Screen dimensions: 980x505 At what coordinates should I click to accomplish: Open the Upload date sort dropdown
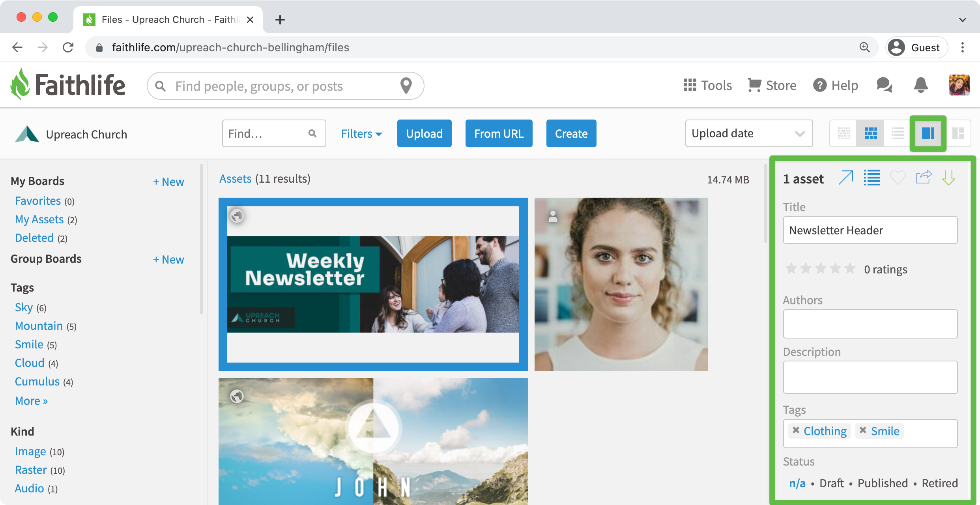[749, 133]
